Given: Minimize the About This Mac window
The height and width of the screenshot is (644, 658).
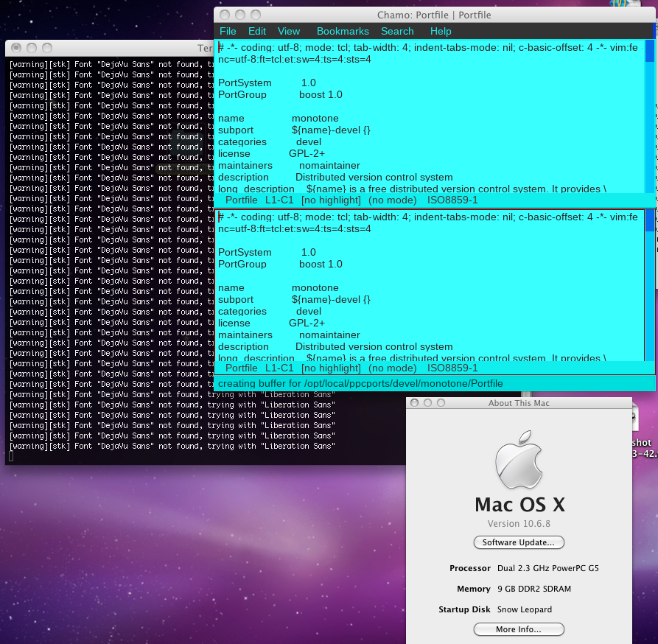Looking at the screenshot, I should point(427,403).
